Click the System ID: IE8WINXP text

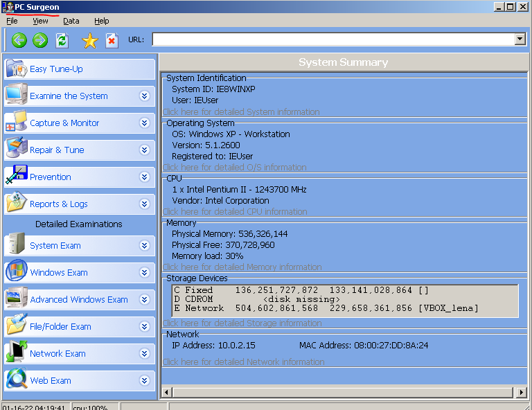(x=213, y=89)
